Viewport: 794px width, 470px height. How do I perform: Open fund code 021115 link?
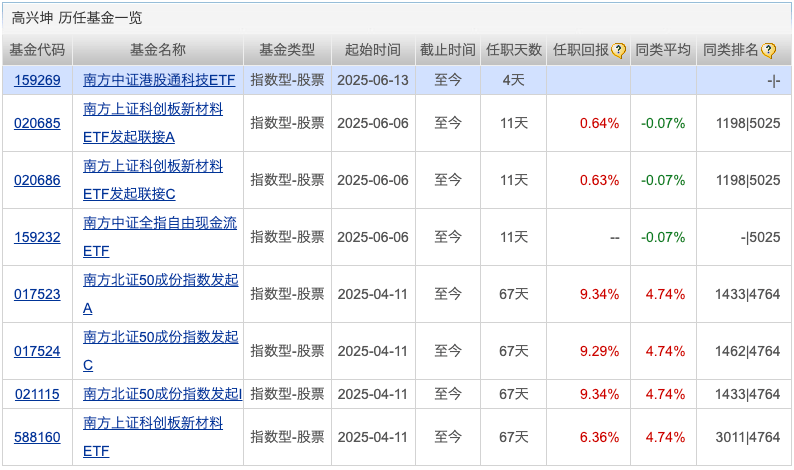pos(37,394)
